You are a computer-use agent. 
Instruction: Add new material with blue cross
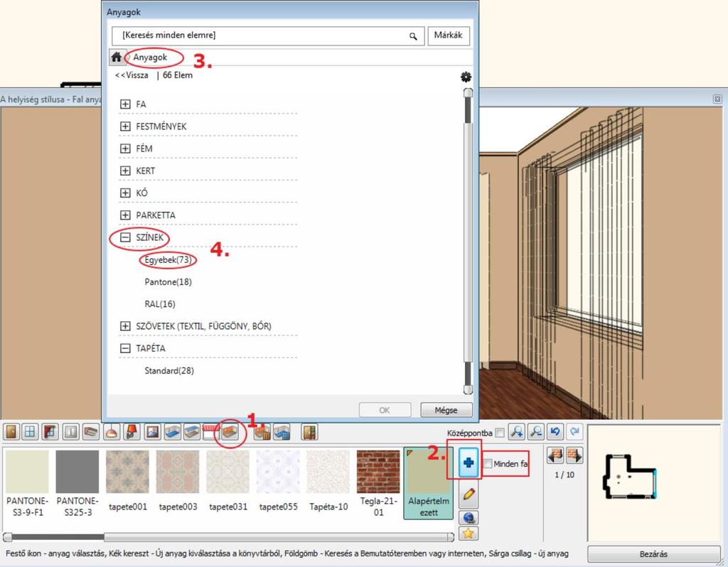(x=469, y=462)
